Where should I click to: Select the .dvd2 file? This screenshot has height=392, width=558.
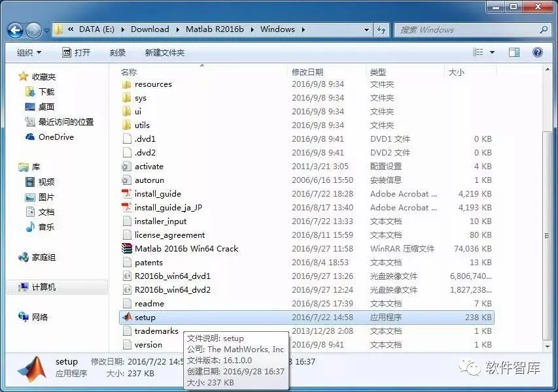(145, 152)
